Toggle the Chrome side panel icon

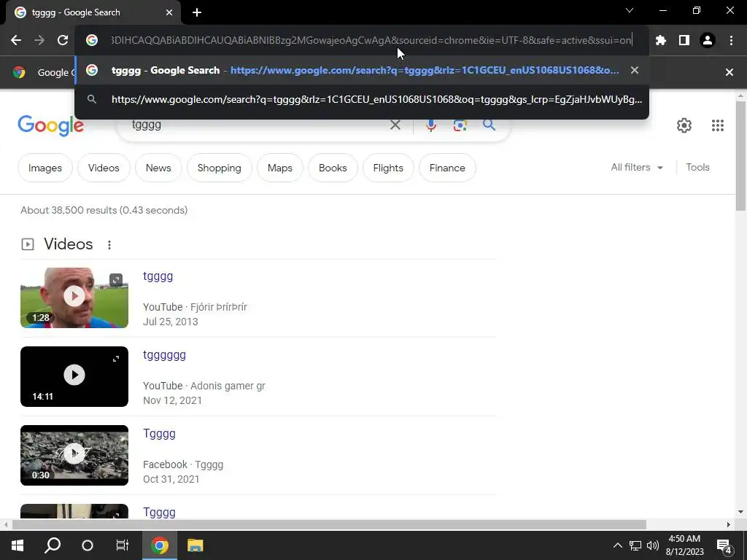pyautogui.click(x=684, y=40)
